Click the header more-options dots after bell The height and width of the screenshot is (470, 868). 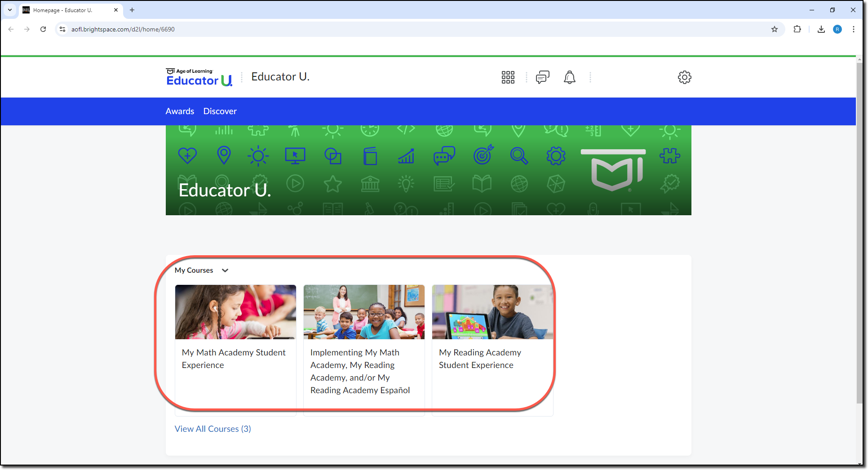(x=590, y=77)
